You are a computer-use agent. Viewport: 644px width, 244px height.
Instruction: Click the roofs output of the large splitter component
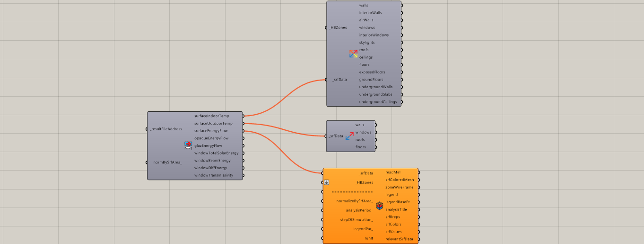pyautogui.click(x=364, y=50)
